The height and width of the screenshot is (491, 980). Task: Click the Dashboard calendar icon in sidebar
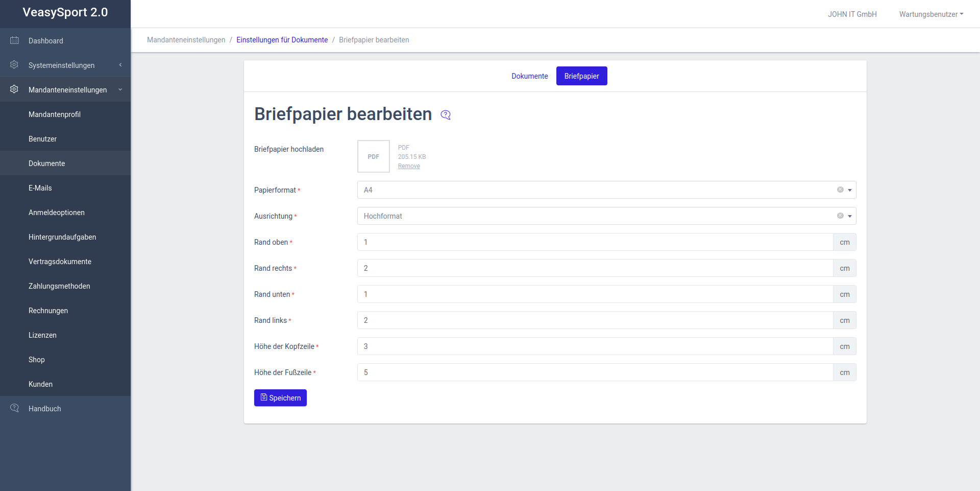pyautogui.click(x=14, y=40)
